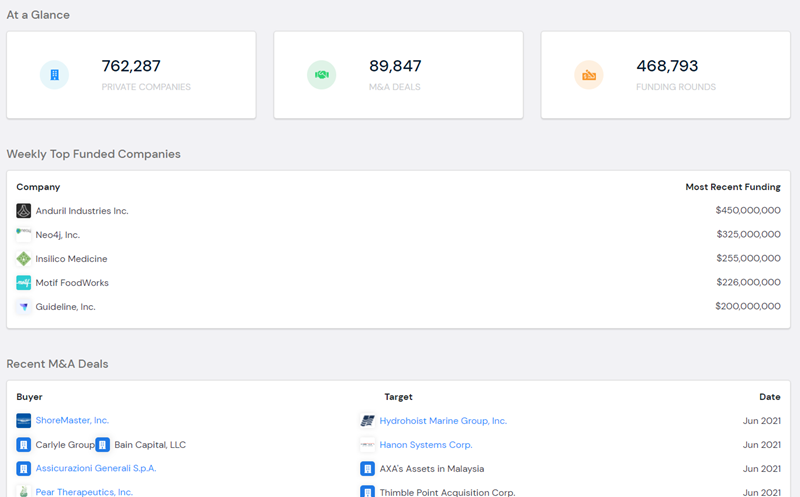Open the Pear Therapeutics, Inc. link
800x497 pixels.
[x=84, y=492]
